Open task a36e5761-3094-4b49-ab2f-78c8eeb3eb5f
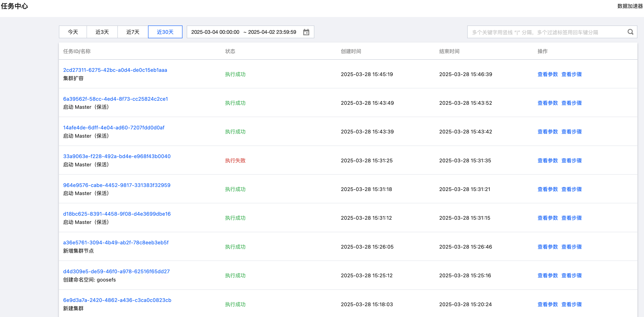644x317 pixels. [x=116, y=243]
